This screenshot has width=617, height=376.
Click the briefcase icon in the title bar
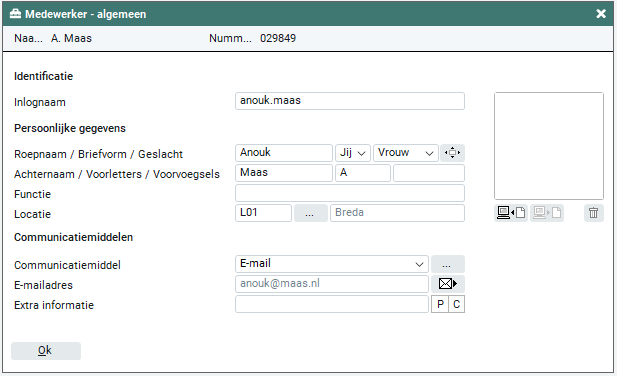[x=15, y=14]
